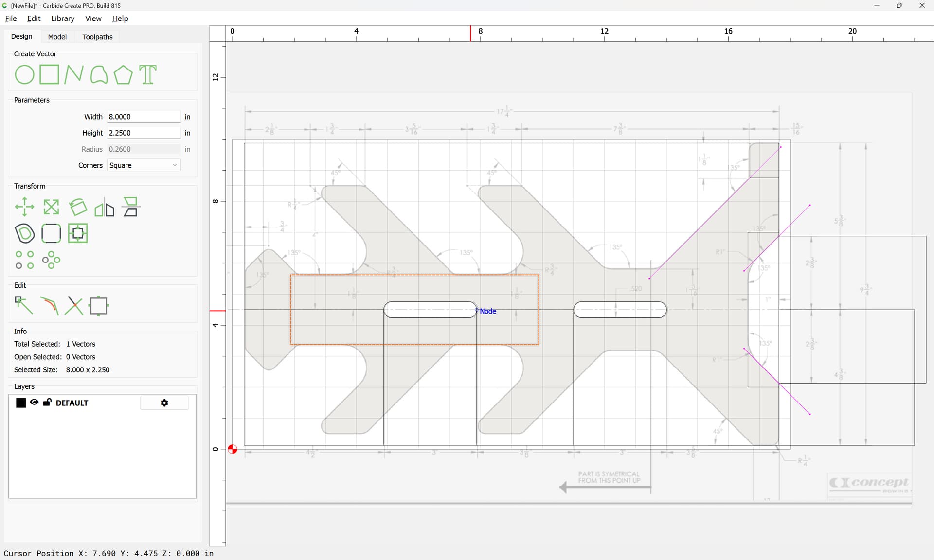
Task: Click the Trim Vectors scissors tool
Action: pyautogui.click(x=73, y=306)
